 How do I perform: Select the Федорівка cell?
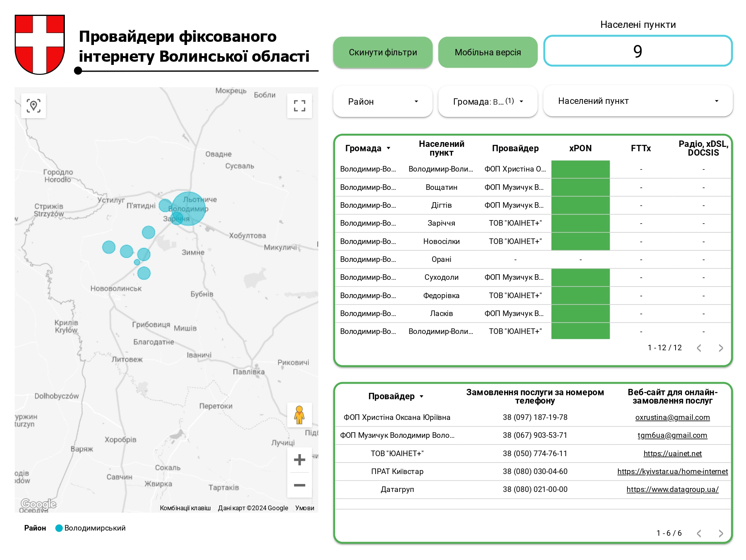point(441,296)
